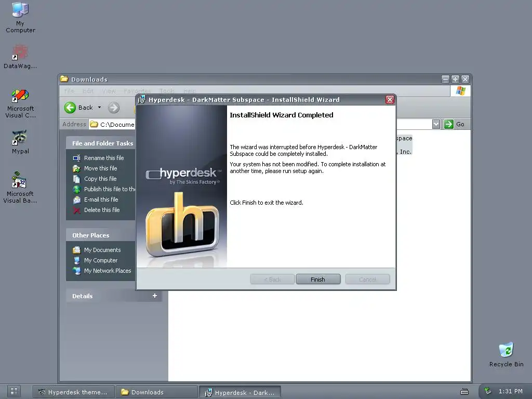
Task: Click Copy this file task
Action: coord(100,179)
